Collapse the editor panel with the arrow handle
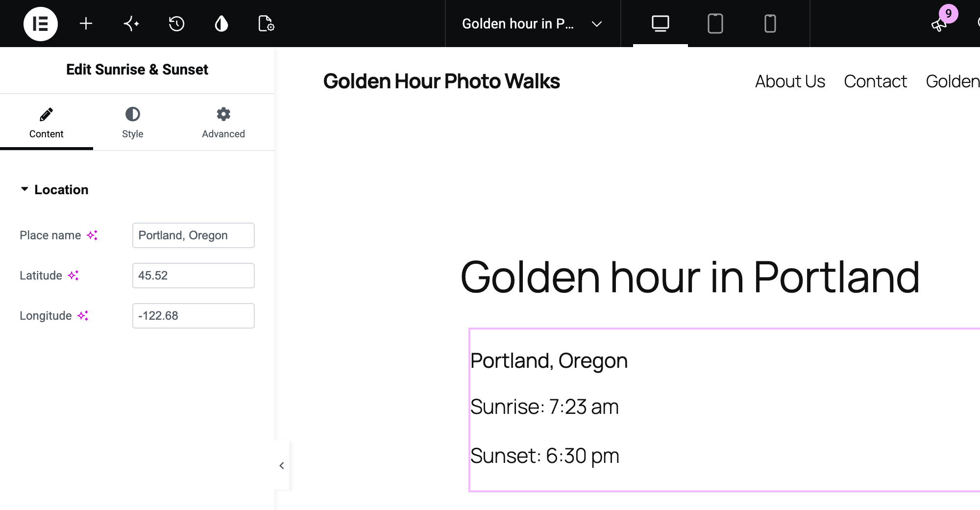This screenshot has width=980, height=510. tap(282, 465)
